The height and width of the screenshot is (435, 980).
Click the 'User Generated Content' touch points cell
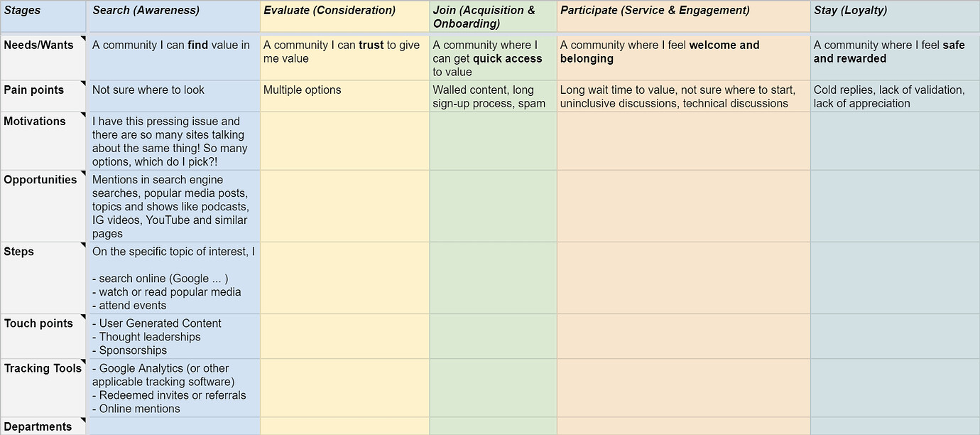tap(174, 336)
